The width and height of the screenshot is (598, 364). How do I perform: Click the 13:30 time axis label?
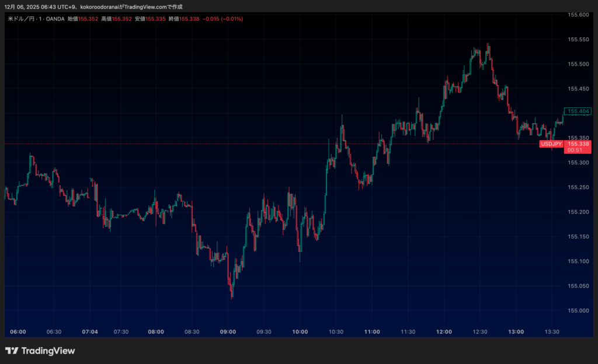tap(552, 331)
